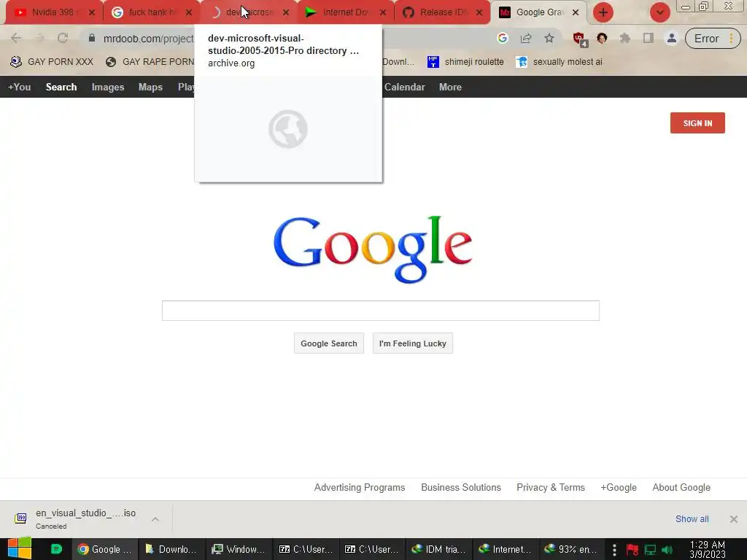
Task: Click the ISO file icon in the downloads bar
Action: click(20, 518)
